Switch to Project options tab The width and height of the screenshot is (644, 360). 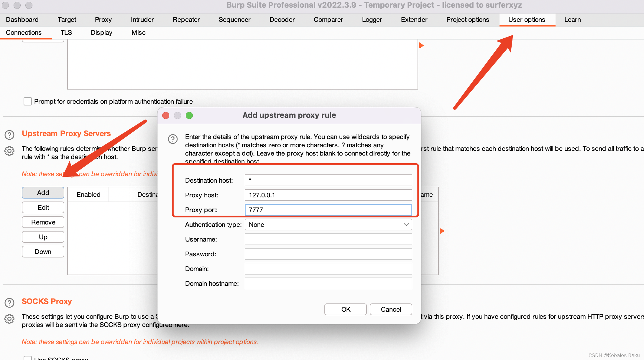468,20
